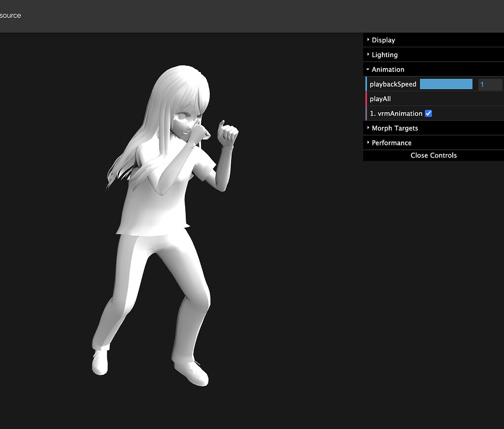Click the checkmark next to 1. vrmAnimation
The width and height of the screenshot is (504, 429).
coord(428,113)
